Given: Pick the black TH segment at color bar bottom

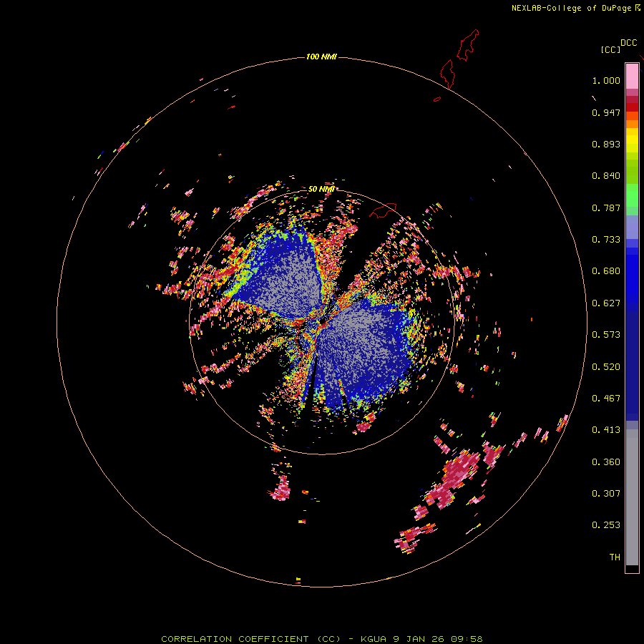Looking at the screenshot, I should point(632,568).
